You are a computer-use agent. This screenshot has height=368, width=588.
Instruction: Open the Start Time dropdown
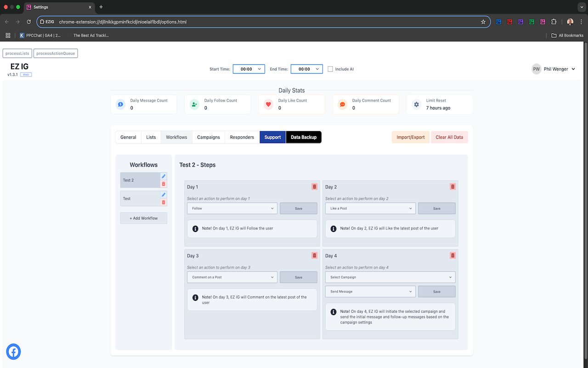click(249, 69)
